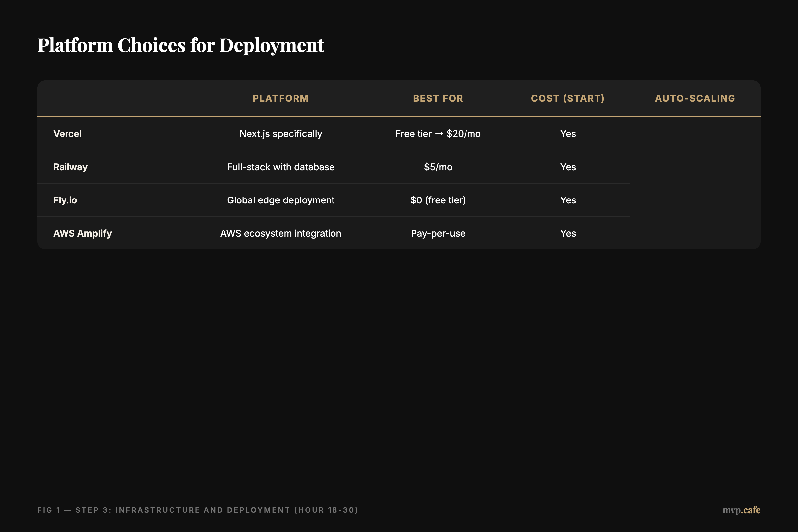
Task: Select the AWS Amplify row label
Action: click(82, 233)
